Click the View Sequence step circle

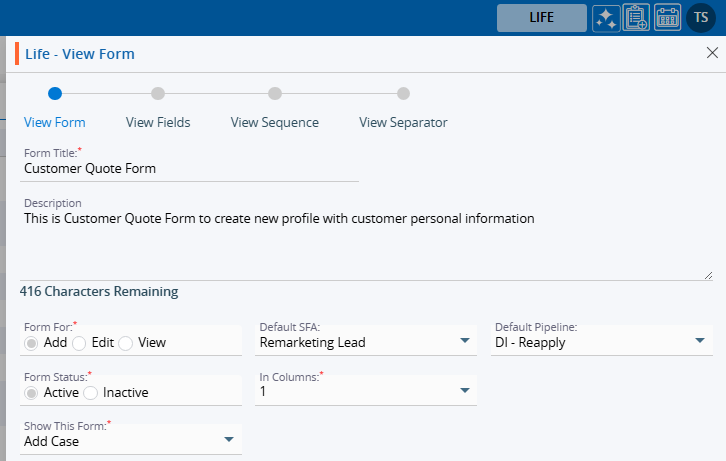[x=275, y=94]
